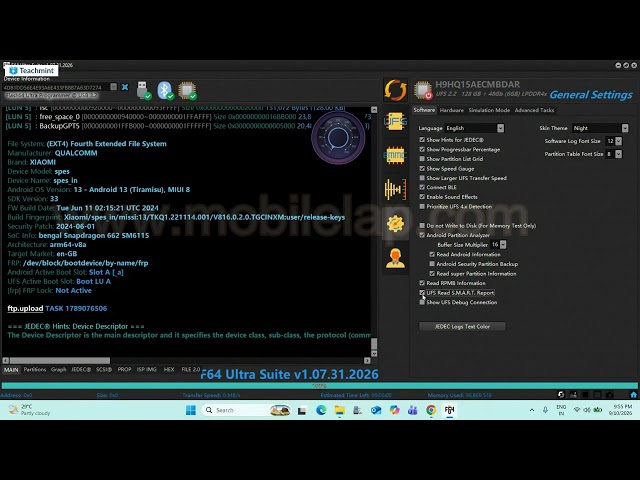Open Microsoft Edge from taskbar
Viewport: 640px width, 480px height.
[x=321, y=410]
